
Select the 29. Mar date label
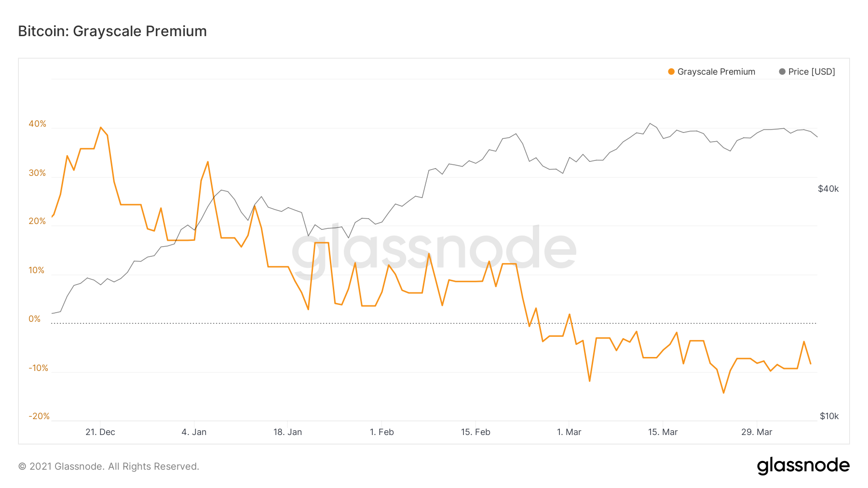[x=757, y=432]
